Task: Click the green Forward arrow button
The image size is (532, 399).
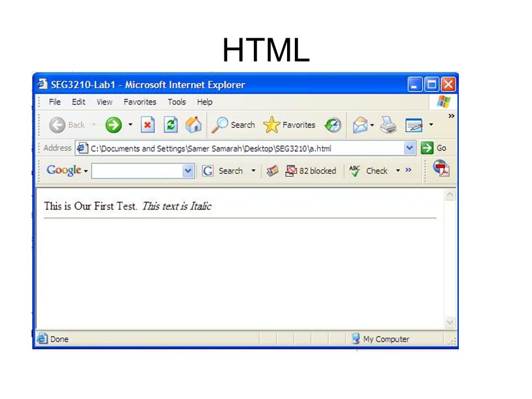Action: tap(113, 125)
